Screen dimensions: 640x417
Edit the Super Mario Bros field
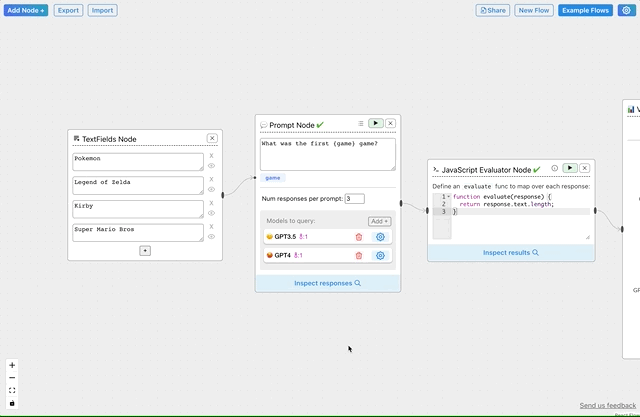(x=138, y=233)
